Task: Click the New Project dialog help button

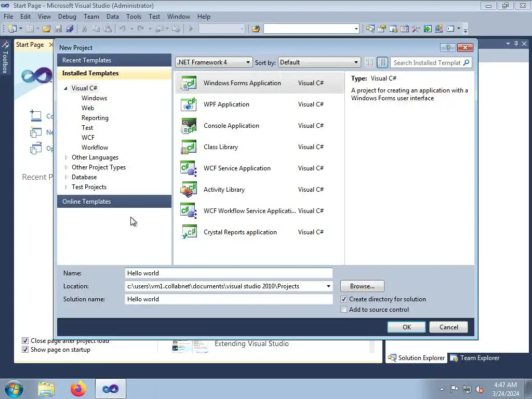Action: pos(448,47)
